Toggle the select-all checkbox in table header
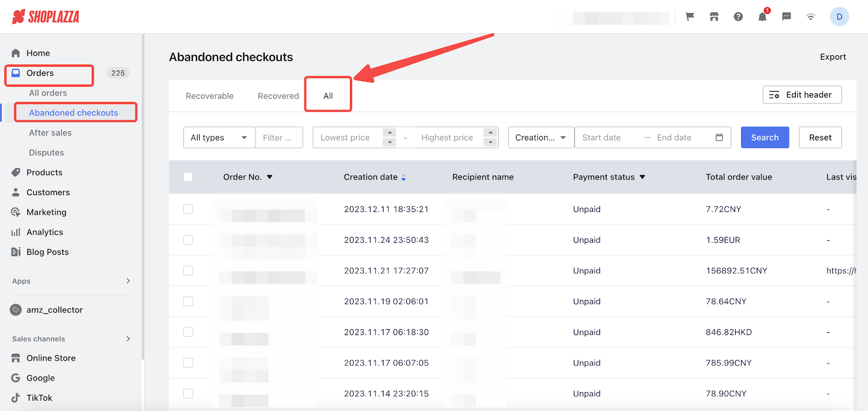The height and width of the screenshot is (411, 868). (188, 177)
